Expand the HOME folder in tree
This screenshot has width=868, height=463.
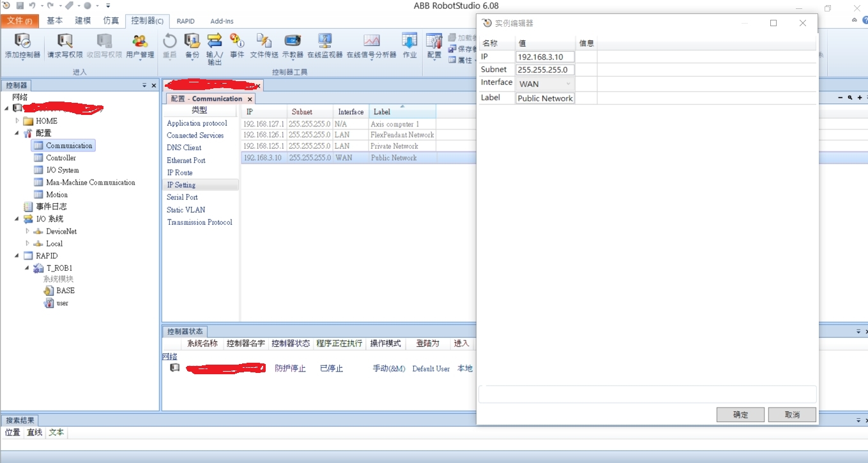click(18, 121)
